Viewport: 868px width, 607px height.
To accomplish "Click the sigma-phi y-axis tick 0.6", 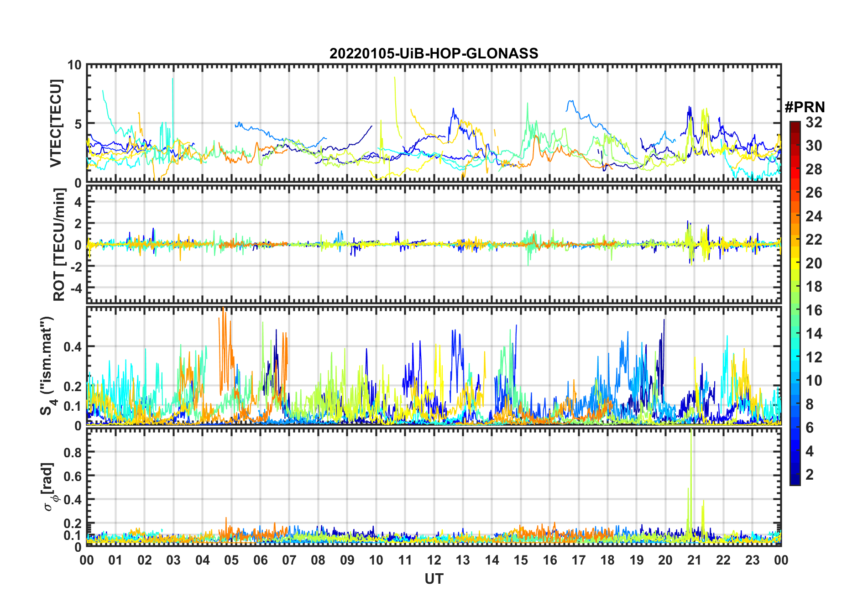I will (x=73, y=476).
